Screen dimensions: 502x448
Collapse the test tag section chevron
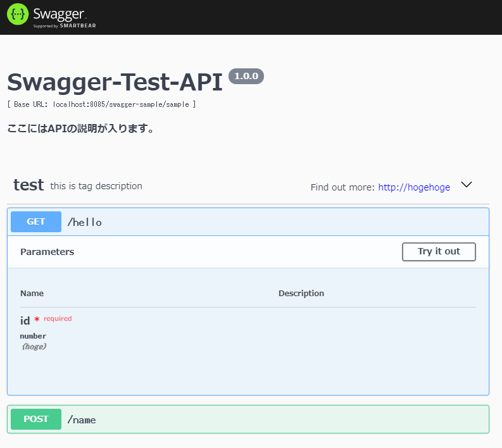pyautogui.click(x=466, y=185)
